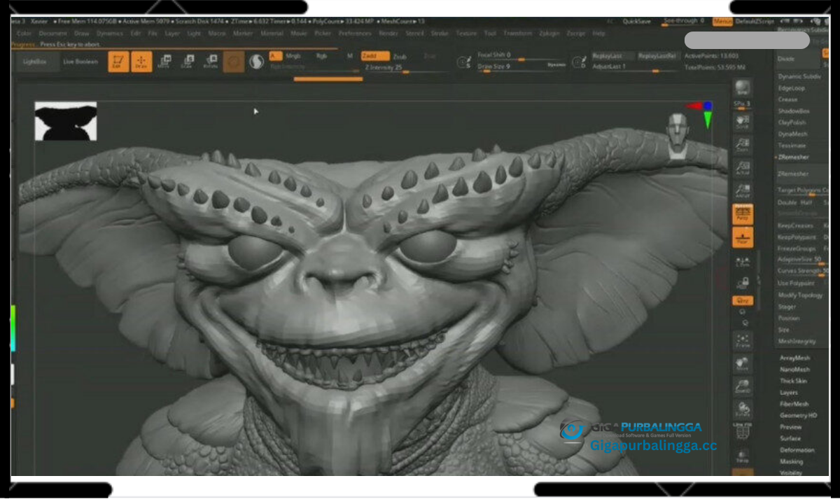The width and height of the screenshot is (840, 504).
Task: Expand the Thick Skin subpalette
Action: (x=794, y=381)
